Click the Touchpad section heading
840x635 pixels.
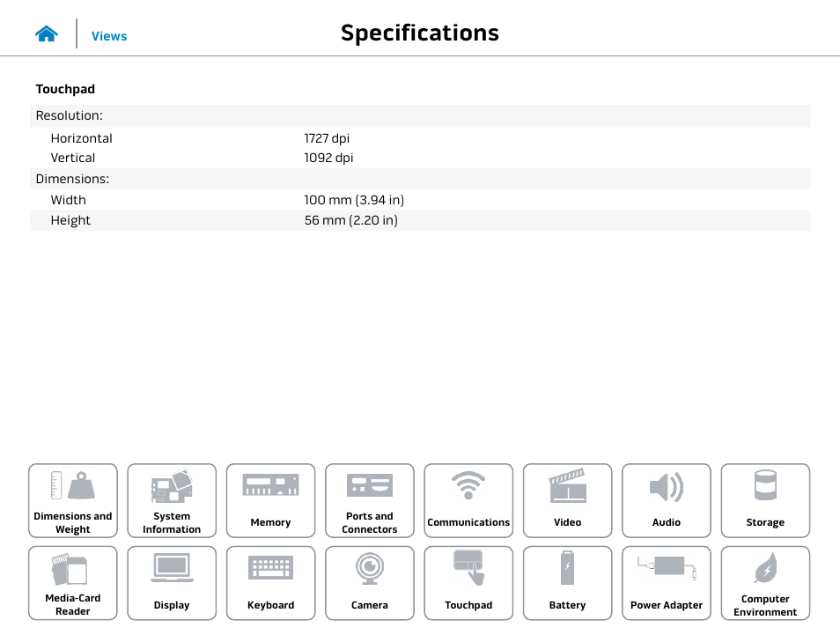(x=65, y=89)
